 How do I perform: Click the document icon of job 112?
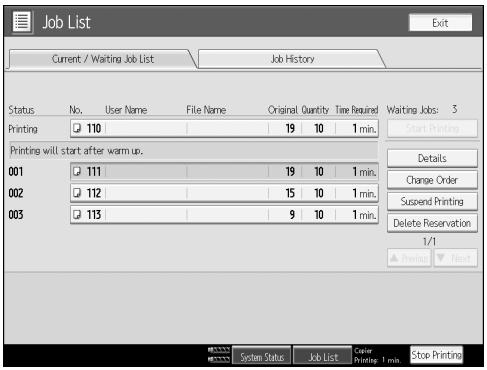[77, 193]
